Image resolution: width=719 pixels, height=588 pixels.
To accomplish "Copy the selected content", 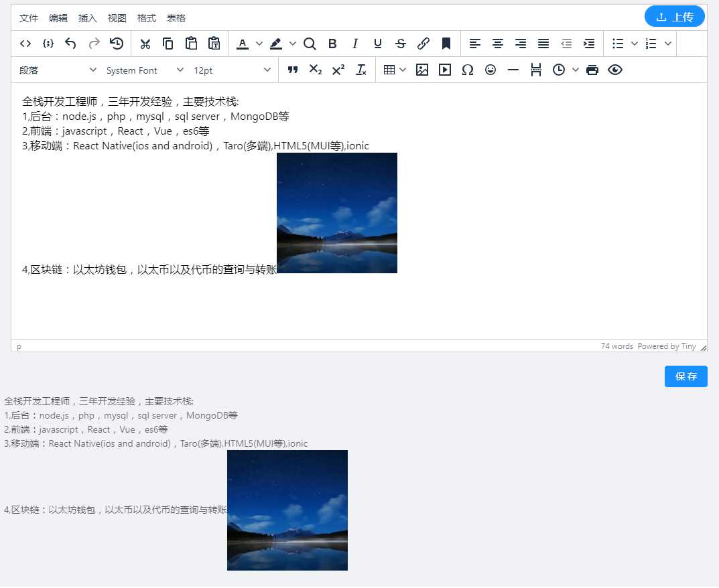I will (168, 44).
